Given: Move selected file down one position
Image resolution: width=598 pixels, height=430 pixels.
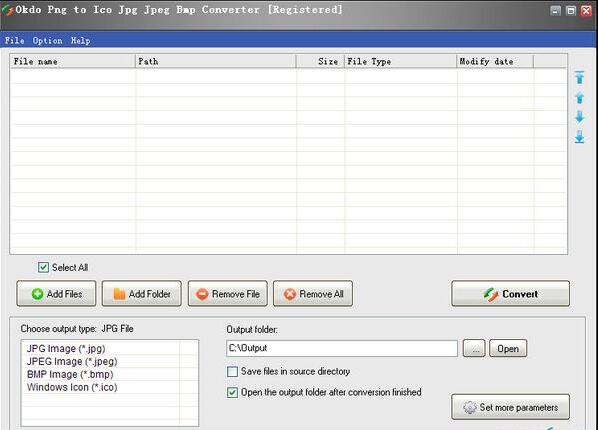Looking at the screenshot, I should click(x=579, y=117).
